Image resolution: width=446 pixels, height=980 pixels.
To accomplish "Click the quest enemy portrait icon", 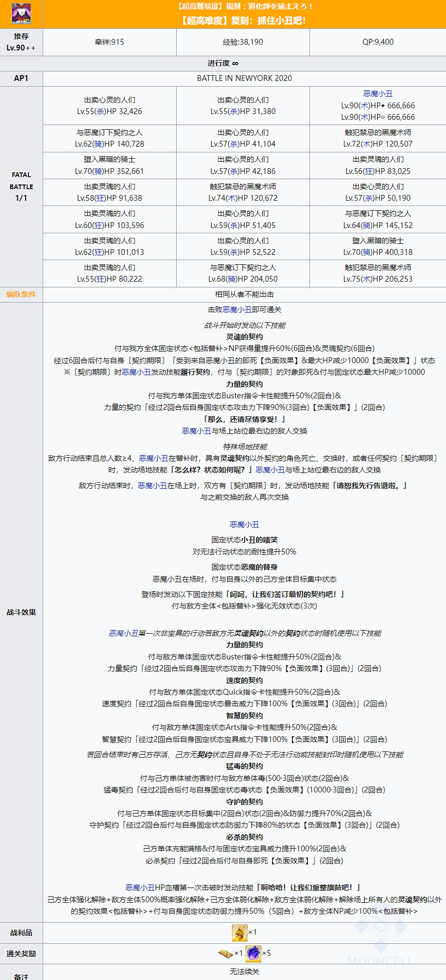I will coord(21,14).
